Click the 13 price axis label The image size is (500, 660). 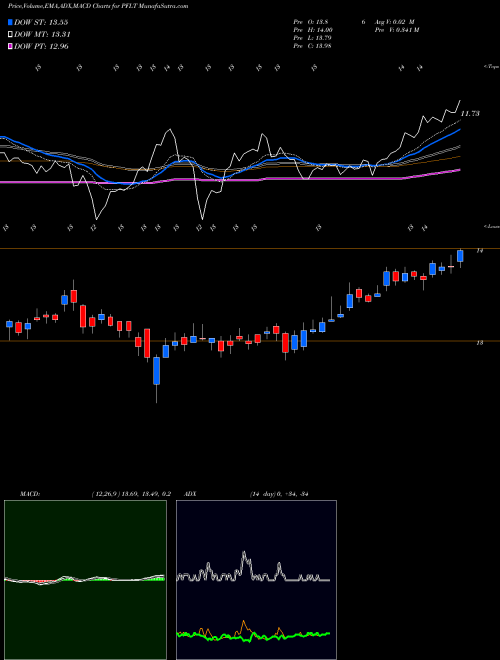point(479,343)
